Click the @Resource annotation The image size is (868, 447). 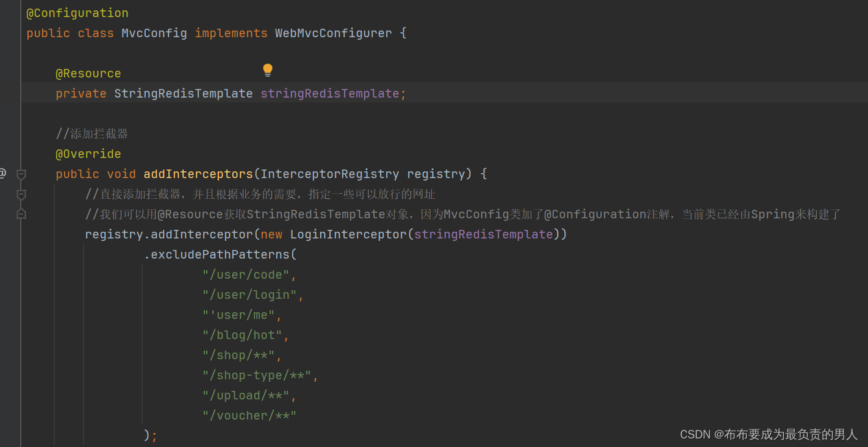pyautogui.click(x=88, y=73)
